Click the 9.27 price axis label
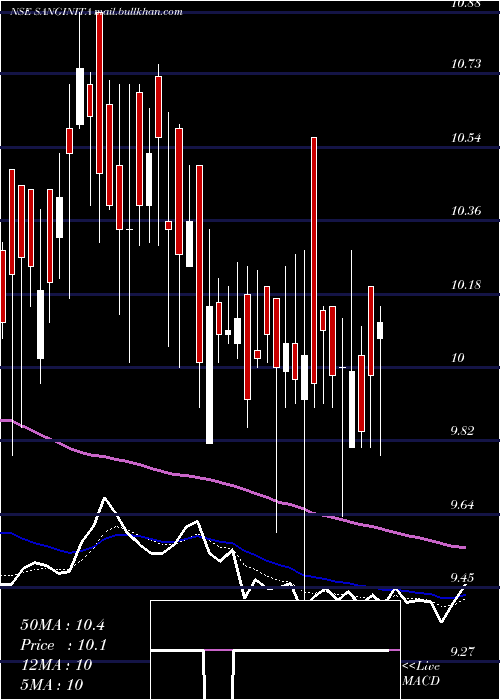The height and width of the screenshot is (700, 500). click(x=462, y=652)
